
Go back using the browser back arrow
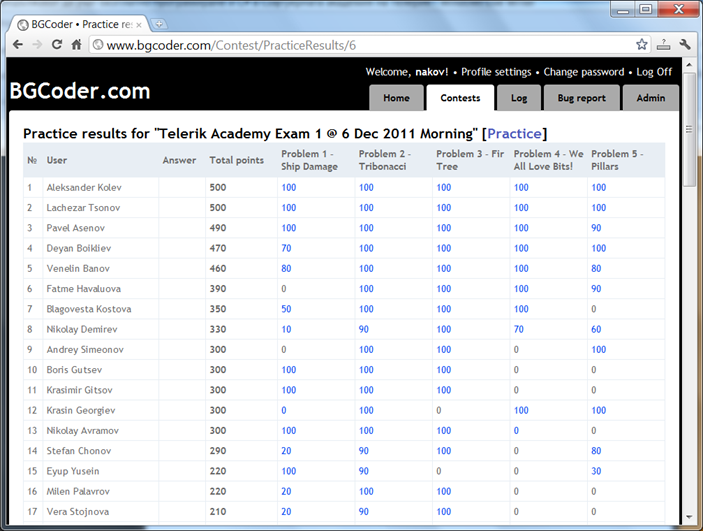18,44
